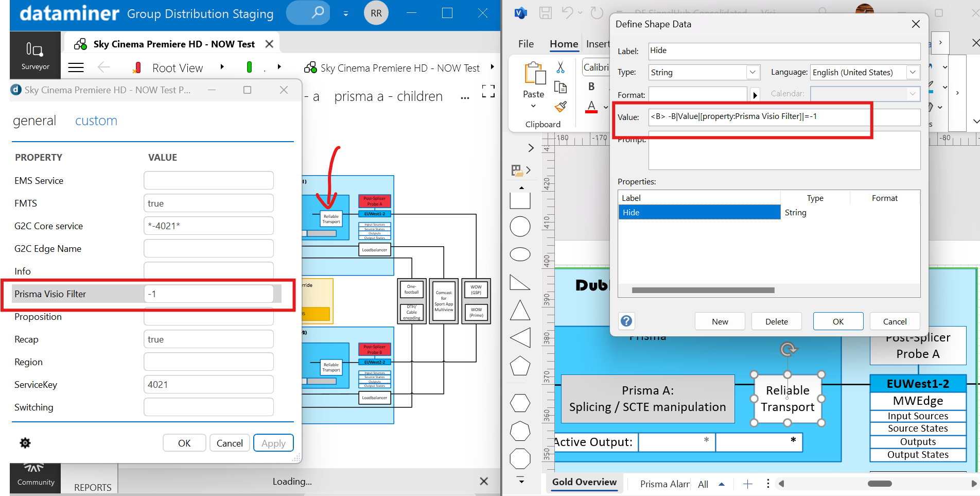Click the settings gear in properties window
The image size is (980, 496).
click(25, 443)
